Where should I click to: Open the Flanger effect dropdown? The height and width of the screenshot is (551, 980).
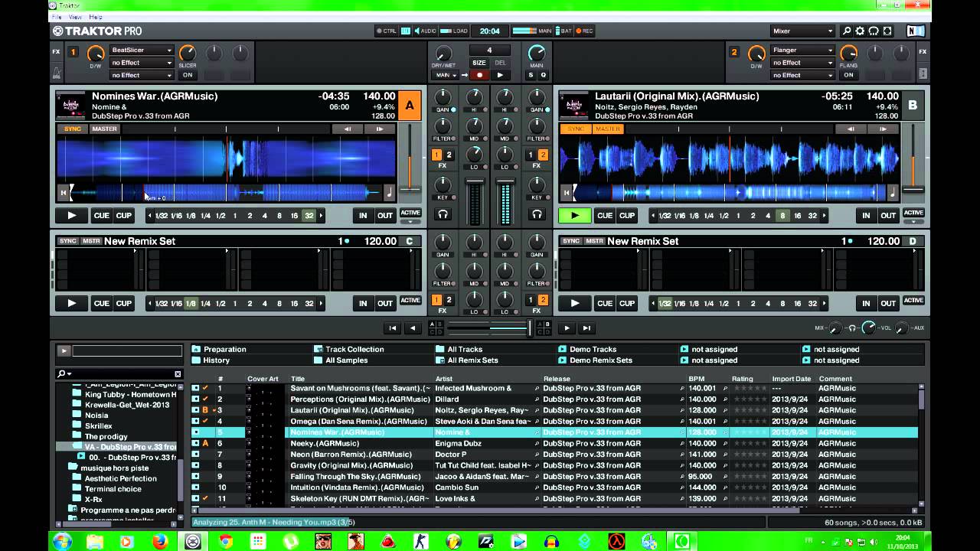tap(802, 50)
